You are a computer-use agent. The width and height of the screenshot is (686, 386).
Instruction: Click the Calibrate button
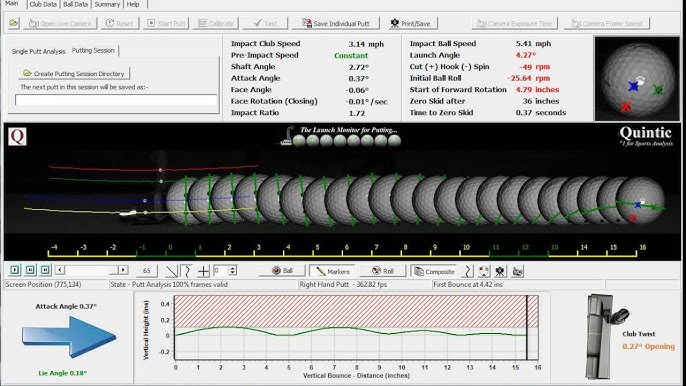tap(216, 23)
